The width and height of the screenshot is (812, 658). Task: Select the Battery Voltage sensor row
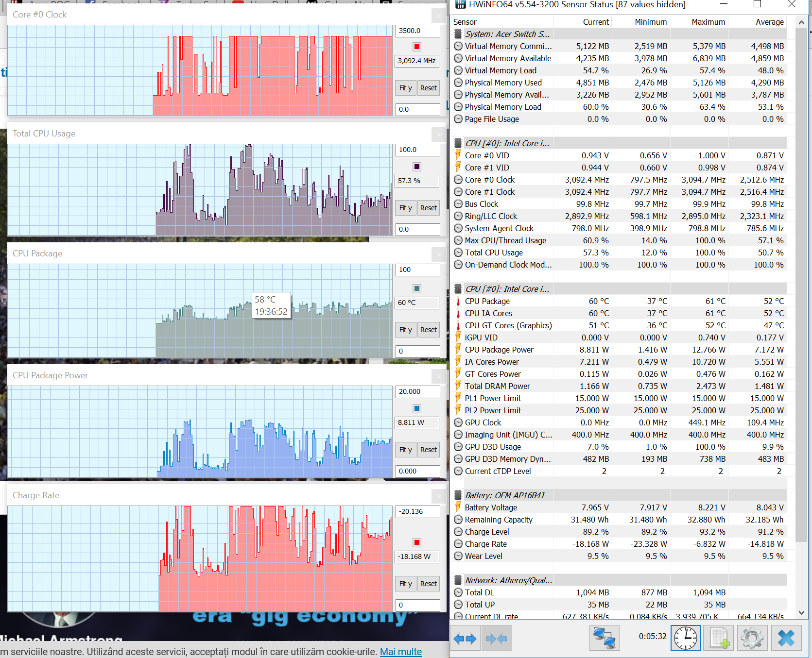[619, 507]
